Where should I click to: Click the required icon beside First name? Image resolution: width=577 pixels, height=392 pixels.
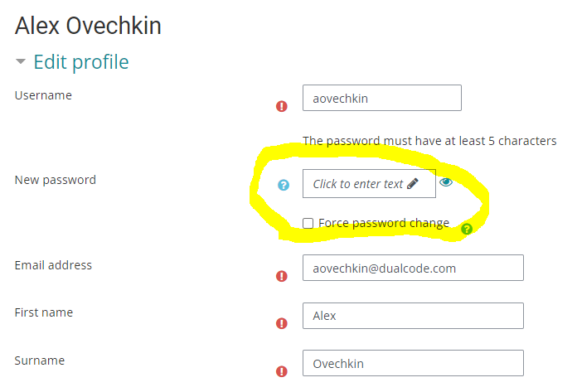(282, 323)
